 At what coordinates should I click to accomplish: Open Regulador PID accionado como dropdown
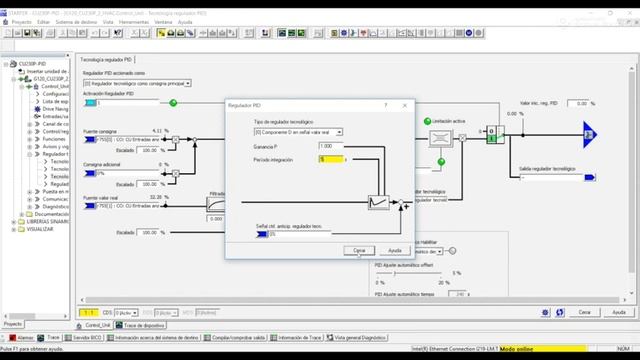coord(188,83)
